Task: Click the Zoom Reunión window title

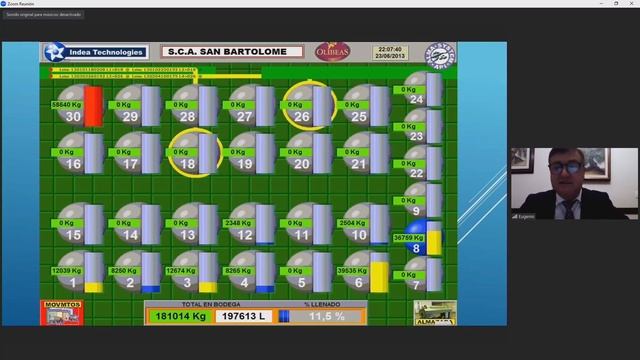Action: [21, 4]
